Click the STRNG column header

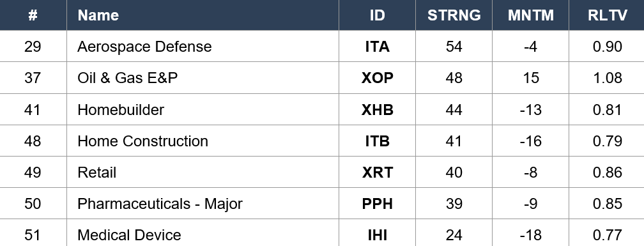454,15
